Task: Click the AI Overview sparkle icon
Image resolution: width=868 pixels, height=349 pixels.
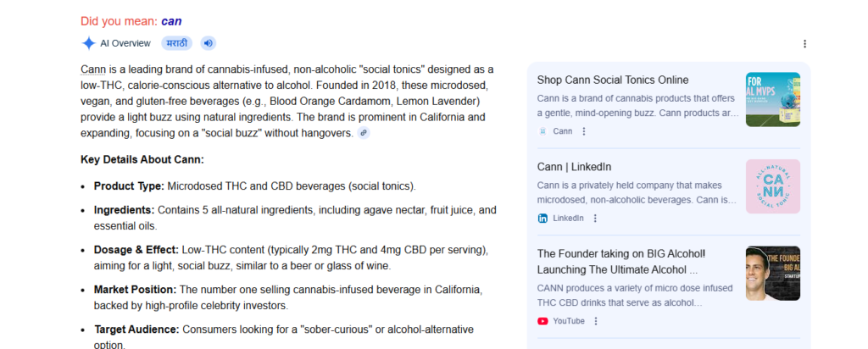Action: 88,43
